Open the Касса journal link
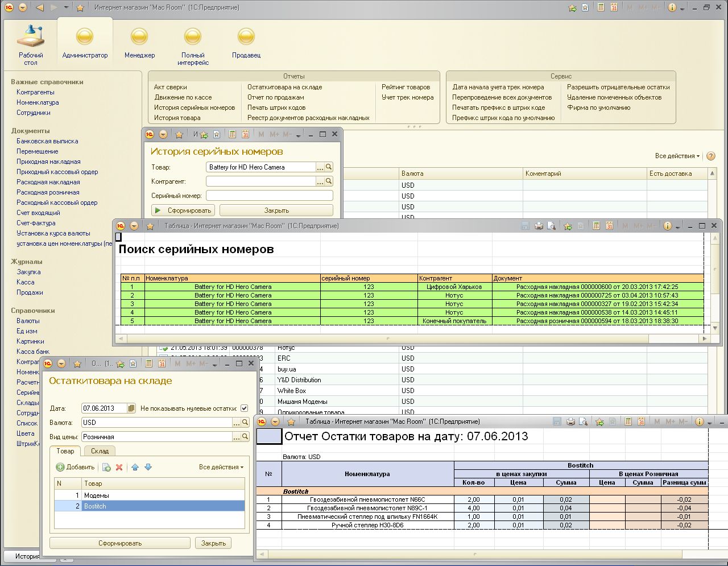This screenshot has height=566, width=728. point(25,282)
